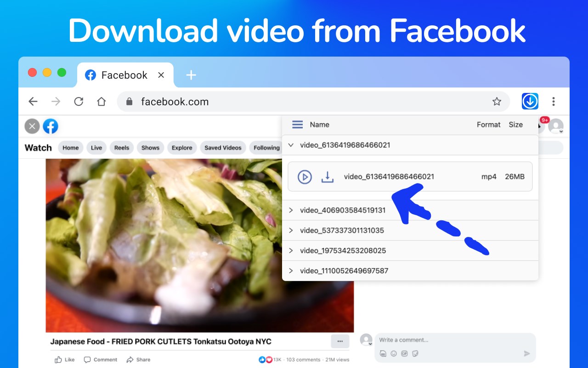Click the video downloader extension icon

click(x=530, y=101)
